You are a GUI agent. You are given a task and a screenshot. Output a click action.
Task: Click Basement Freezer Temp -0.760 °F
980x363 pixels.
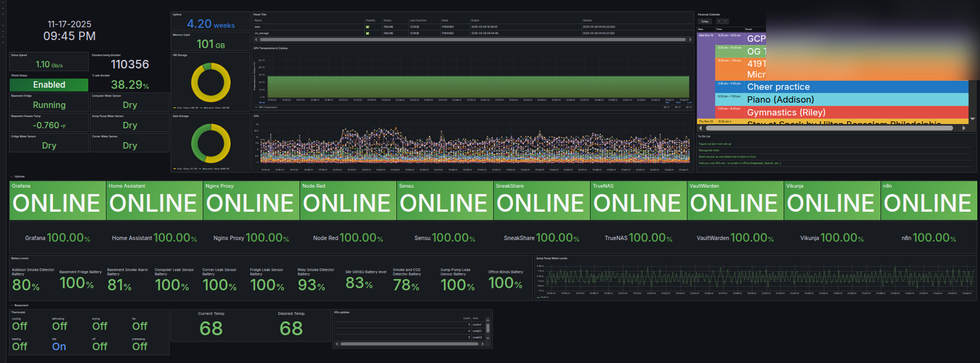click(x=49, y=125)
